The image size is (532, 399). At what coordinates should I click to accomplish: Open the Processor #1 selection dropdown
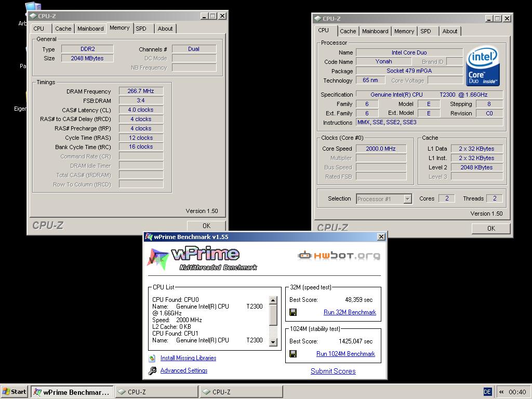pos(408,199)
